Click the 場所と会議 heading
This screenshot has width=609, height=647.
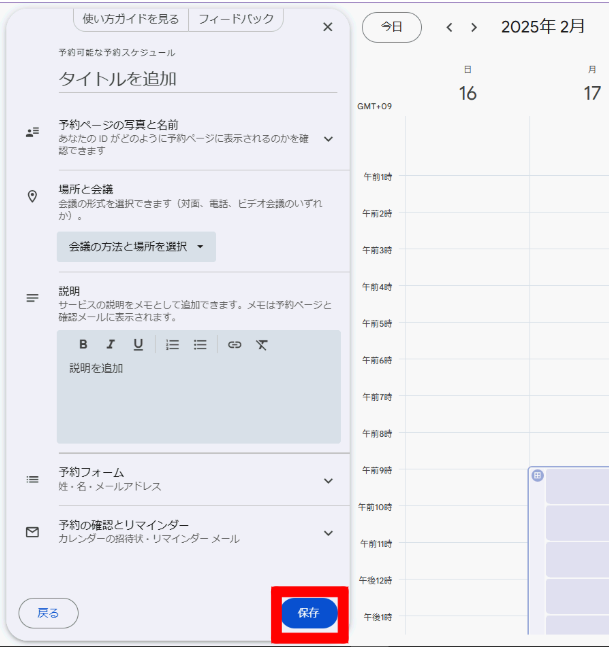click(86, 189)
